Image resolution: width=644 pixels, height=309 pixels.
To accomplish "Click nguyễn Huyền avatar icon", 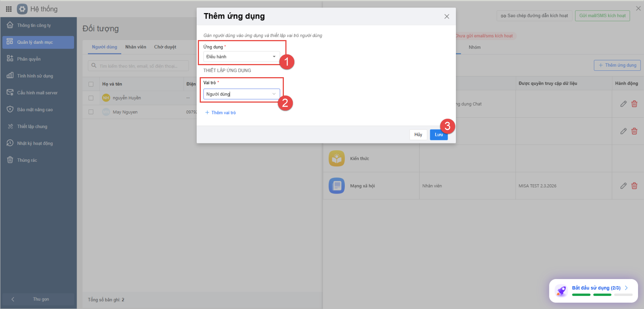I will tap(106, 98).
